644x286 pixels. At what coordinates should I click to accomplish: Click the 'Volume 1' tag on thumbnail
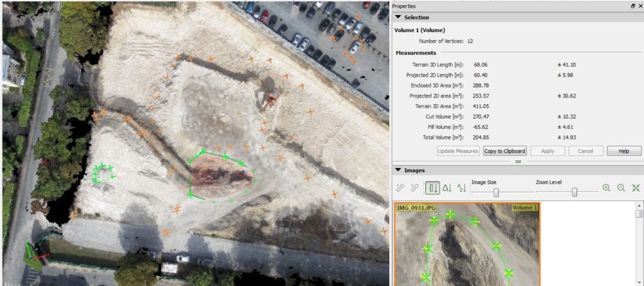coord(525,207)
